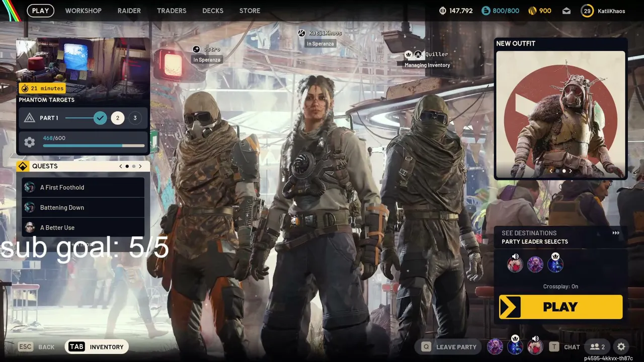Show next outfit with right carousel arrow
644x362 pixels.
click(571, 171)
